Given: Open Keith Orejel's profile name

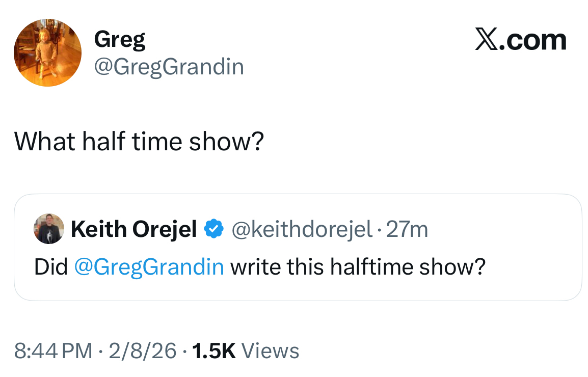Looking at the screenshot, I should [x=134, y=229].
